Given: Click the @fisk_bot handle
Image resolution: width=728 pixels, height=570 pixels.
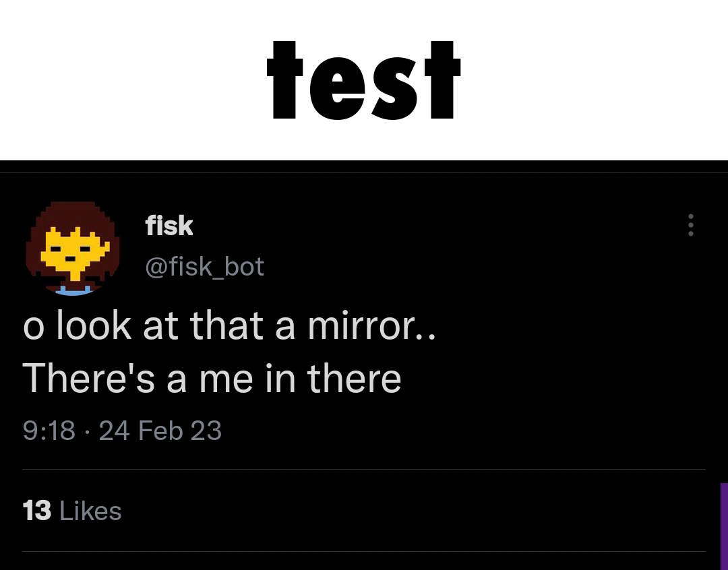Looking at the screenshot, I should pos(204,267).
